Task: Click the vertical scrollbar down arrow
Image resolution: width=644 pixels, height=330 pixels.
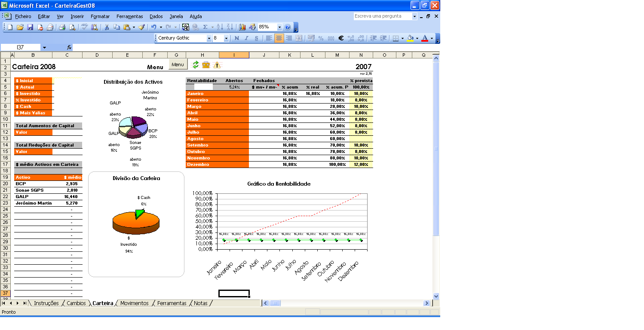Action: tap(436, 296)
